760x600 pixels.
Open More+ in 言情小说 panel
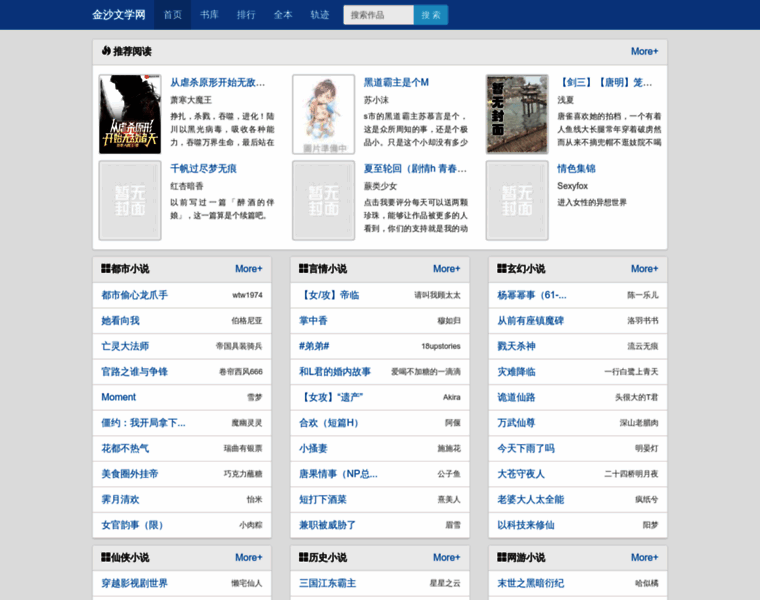coord(446,268)
